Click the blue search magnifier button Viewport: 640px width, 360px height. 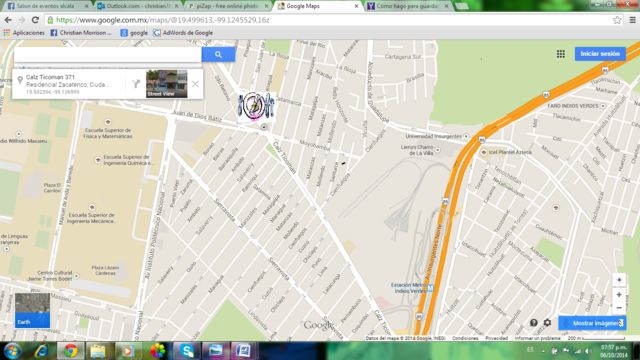pyautogui.click(x=218, y=54)
